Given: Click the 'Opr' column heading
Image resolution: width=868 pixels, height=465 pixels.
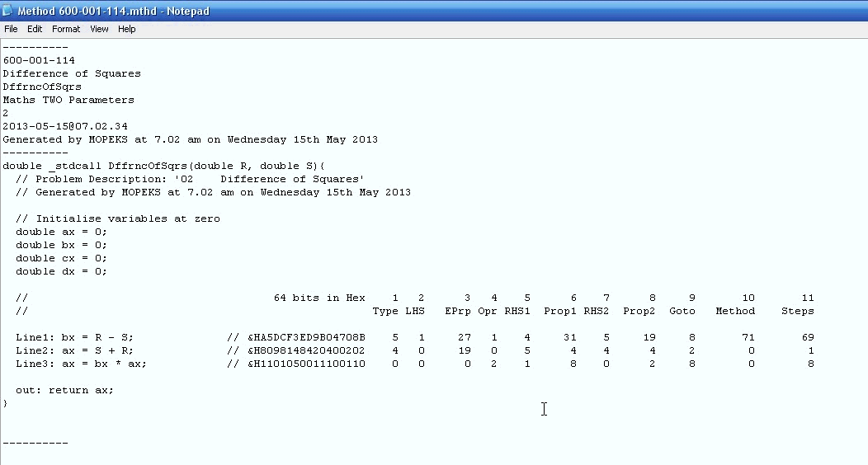Looking at the screenshot, I should tap(487, 312).
